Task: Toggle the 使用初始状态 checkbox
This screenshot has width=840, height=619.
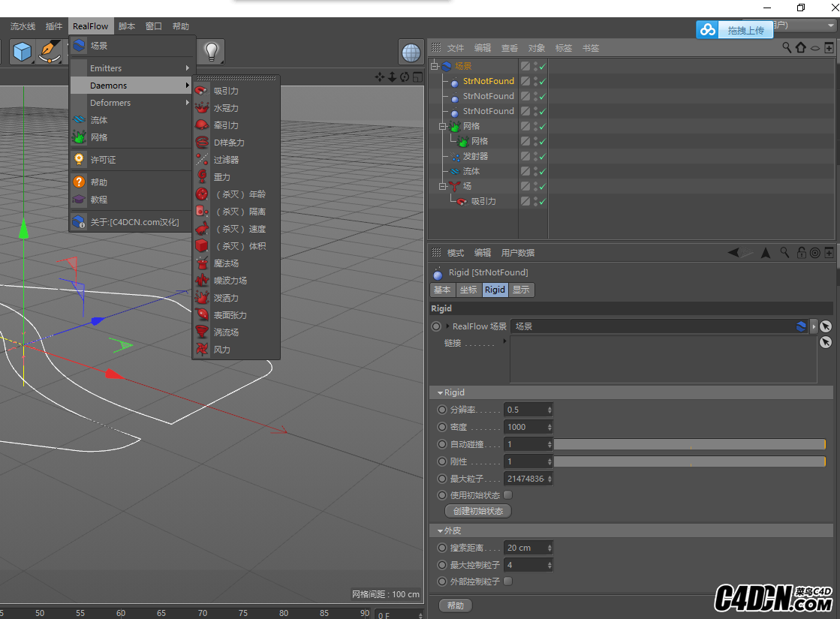Action: (x=508, y=494)
